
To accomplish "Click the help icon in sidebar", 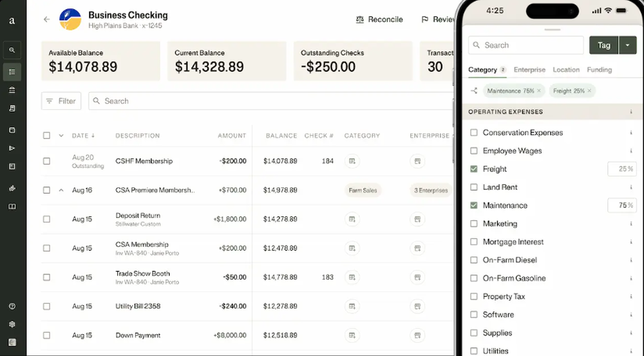I will point(12,306).
